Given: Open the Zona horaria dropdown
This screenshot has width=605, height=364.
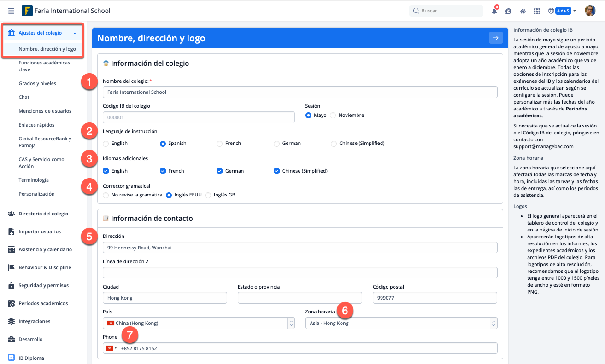Looking at the screenshot, I should click(x=401, y=323).
